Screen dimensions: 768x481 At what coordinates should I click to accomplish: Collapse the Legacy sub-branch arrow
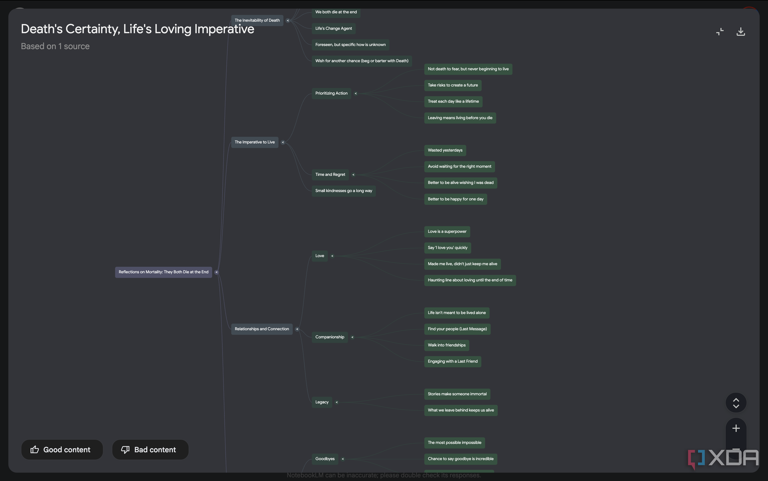[x=336, y=402]
